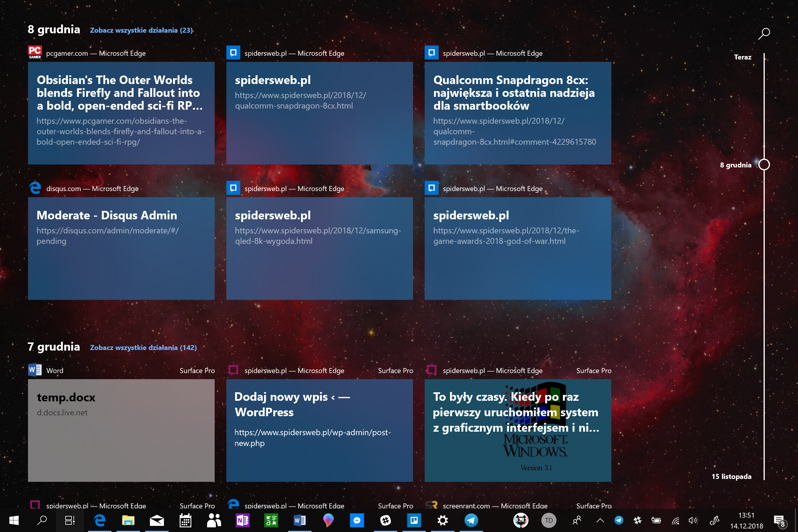Image resolution: width=798 pixels, height=532 pixels.
Task: Open the spidersweb.pl qualcomm-snapdragon-8cx.html card
Action: [x=320, y=113]
